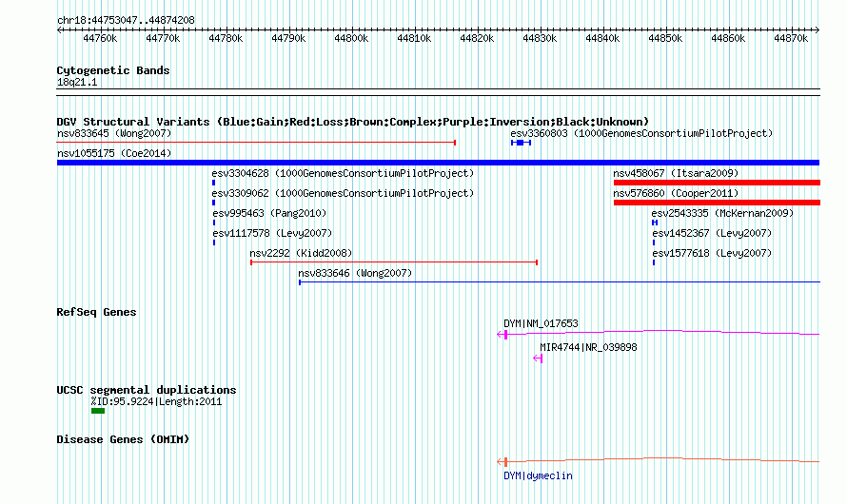The width and height of the screenshot is (847, 504).
Task: Click the 44760k ruler tick label
Action: pyautogui.click(x=100, y=38)
